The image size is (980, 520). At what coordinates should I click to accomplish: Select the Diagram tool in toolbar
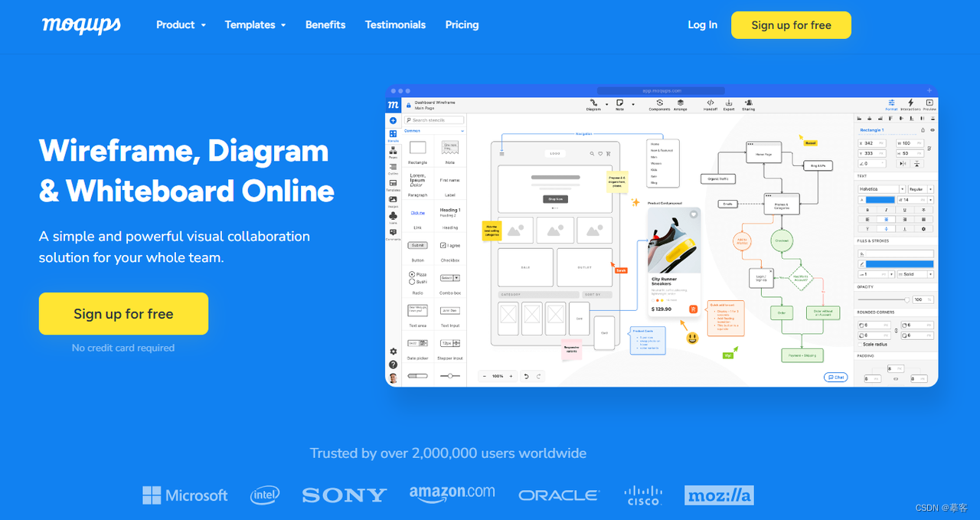pos(593,105)
